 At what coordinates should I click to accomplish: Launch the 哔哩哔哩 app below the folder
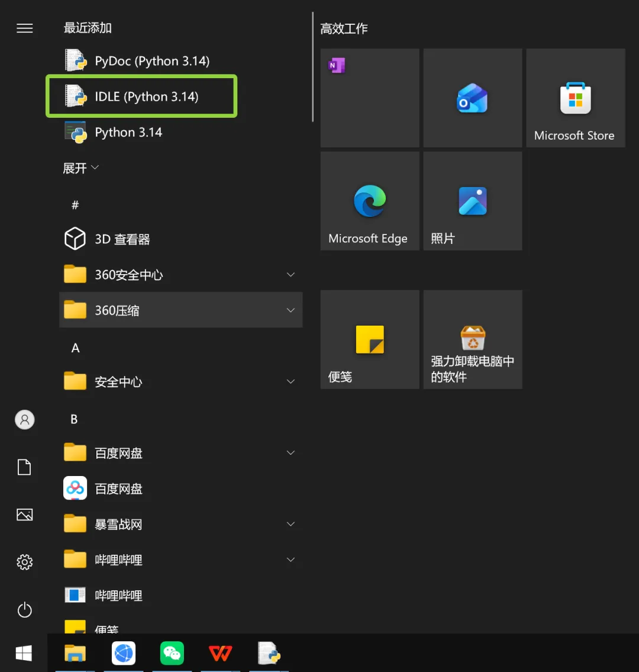180,595
